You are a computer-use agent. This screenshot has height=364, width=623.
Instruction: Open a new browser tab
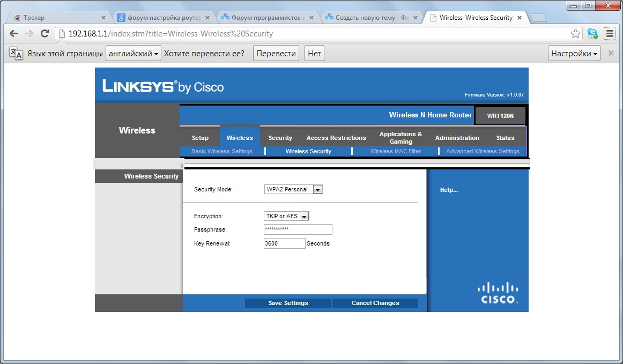(x=538, y=18)
